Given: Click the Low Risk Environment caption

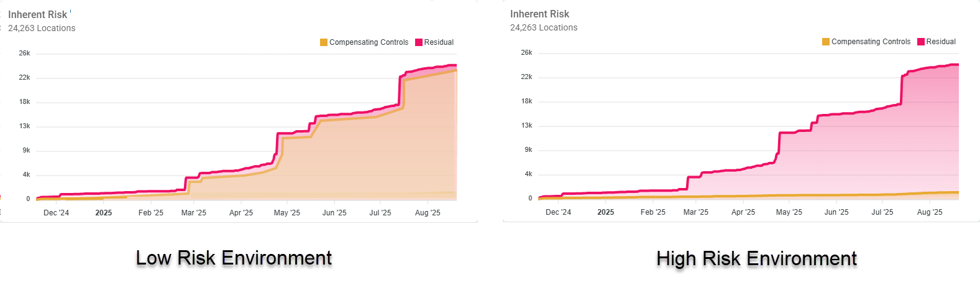Looking at the screenshot, I should (234, 258).
